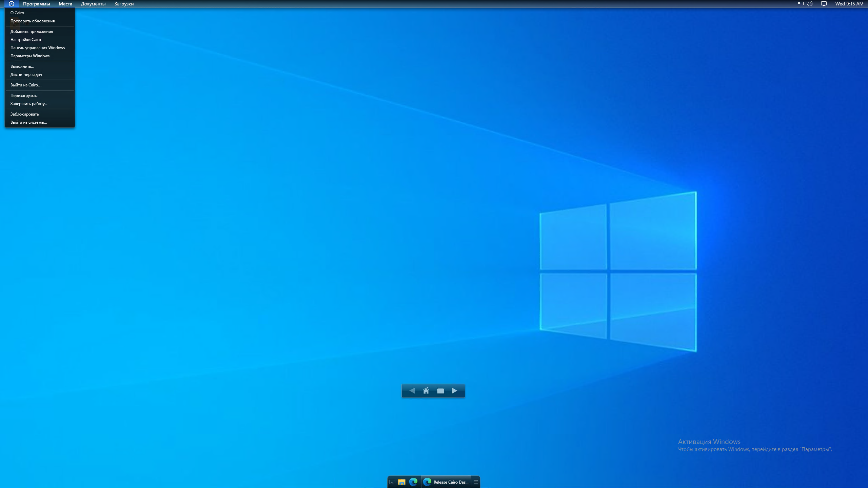
Task: Click the Cairo logo menu button
Action: 11,4
